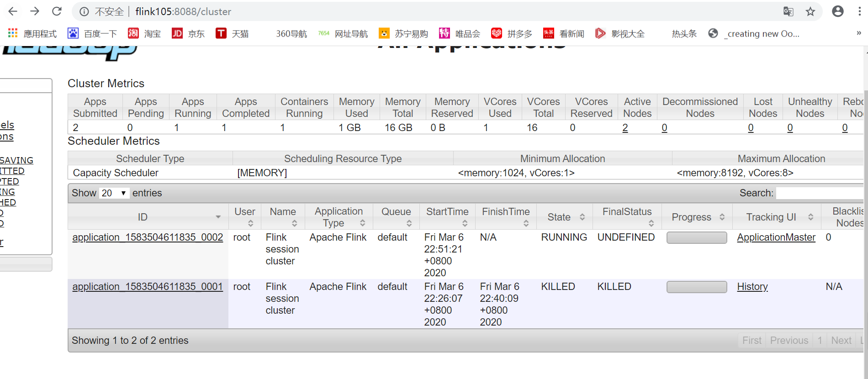Viewport: 868px width, 379px height.
Task: Open the Show entries count dropdown
Action: coord(114,193)
